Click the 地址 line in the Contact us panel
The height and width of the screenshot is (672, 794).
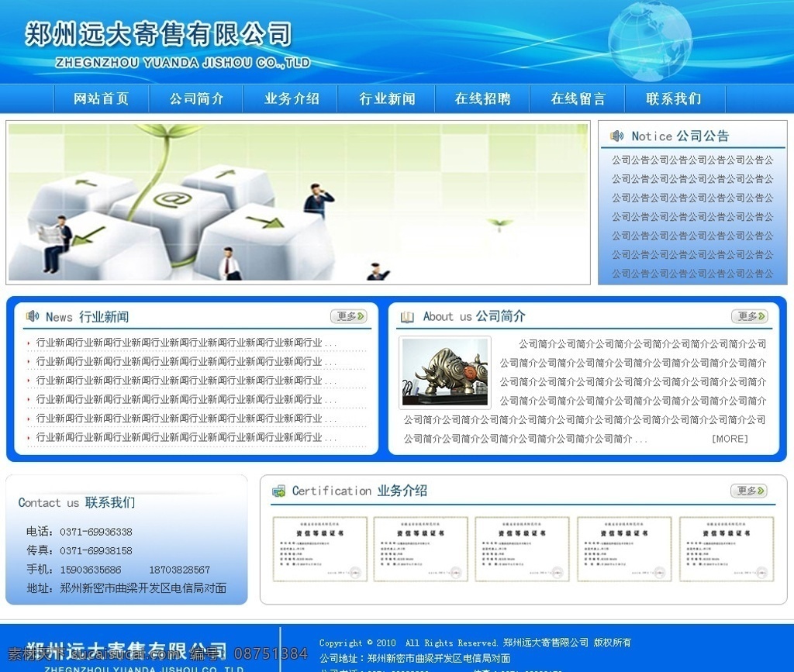click(x=126, y=588)
